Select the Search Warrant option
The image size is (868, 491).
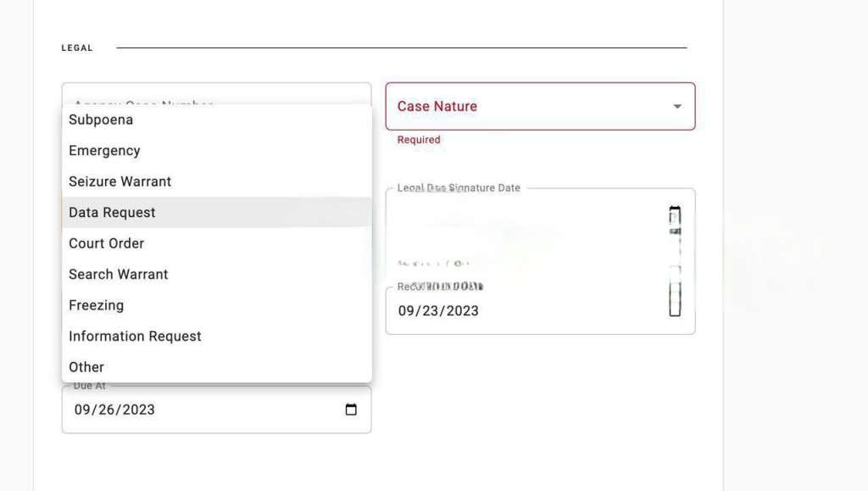coord(118,275)
